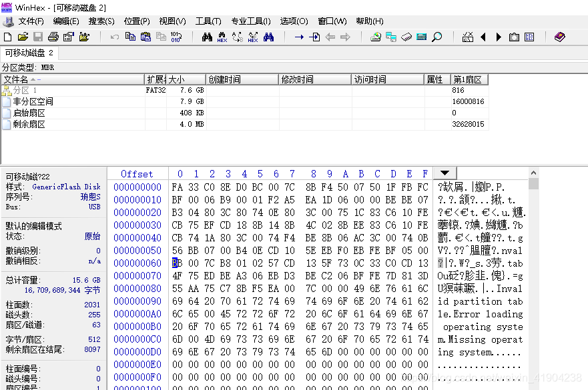The width and height of the screenshot is (588, 390).
Task: Sort by the 文件名 column header
Action: coord(73,79)
